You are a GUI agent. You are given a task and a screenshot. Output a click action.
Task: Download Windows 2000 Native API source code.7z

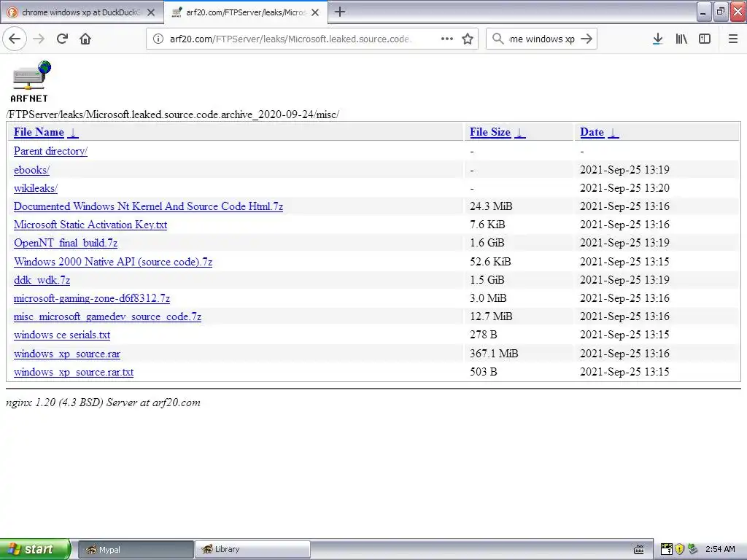point(113,262)
